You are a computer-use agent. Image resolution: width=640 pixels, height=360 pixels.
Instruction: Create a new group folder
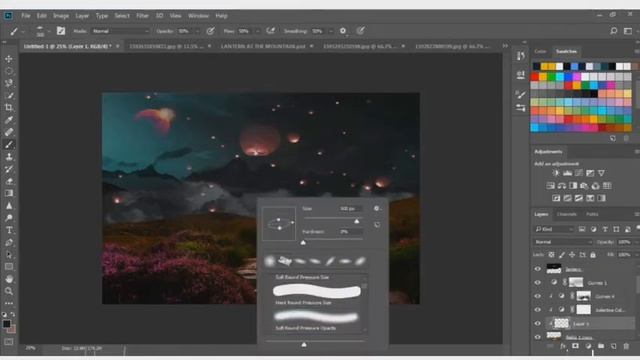click(x=601, y=346)
